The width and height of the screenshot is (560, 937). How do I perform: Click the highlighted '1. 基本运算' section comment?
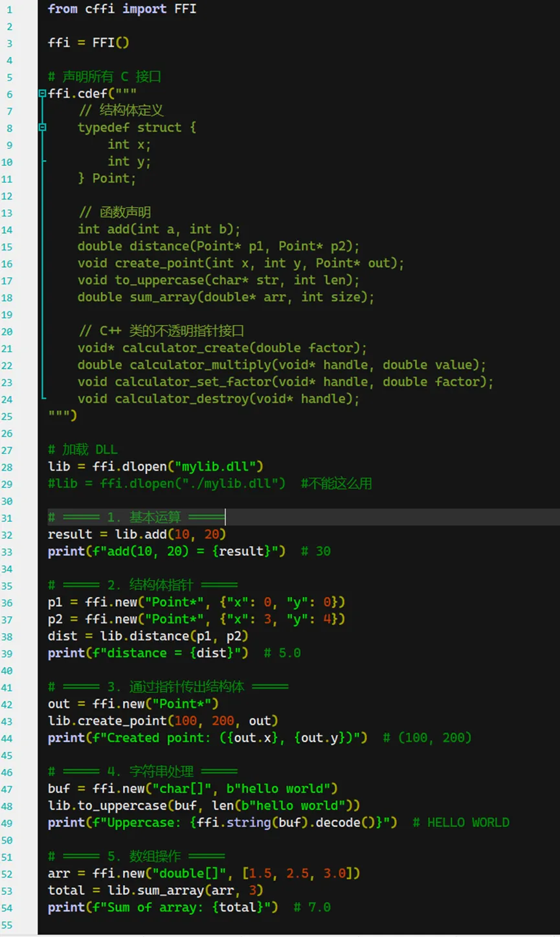click(136, 517)
